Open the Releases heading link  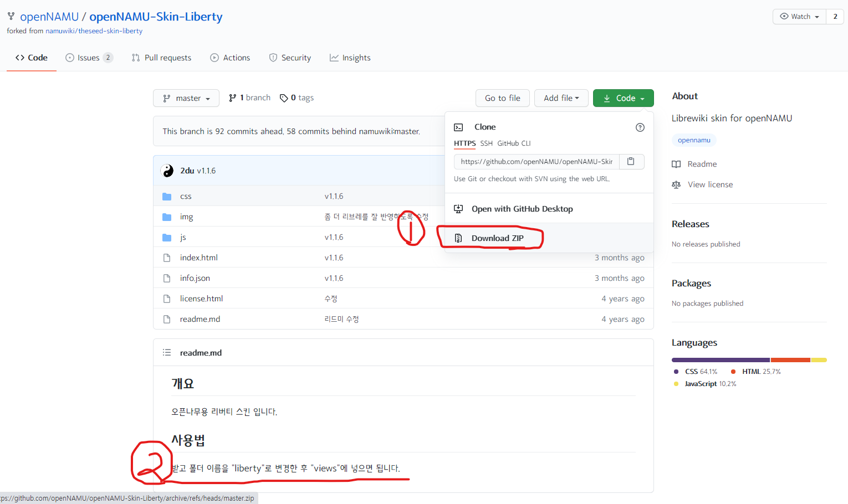coord(691,224)
